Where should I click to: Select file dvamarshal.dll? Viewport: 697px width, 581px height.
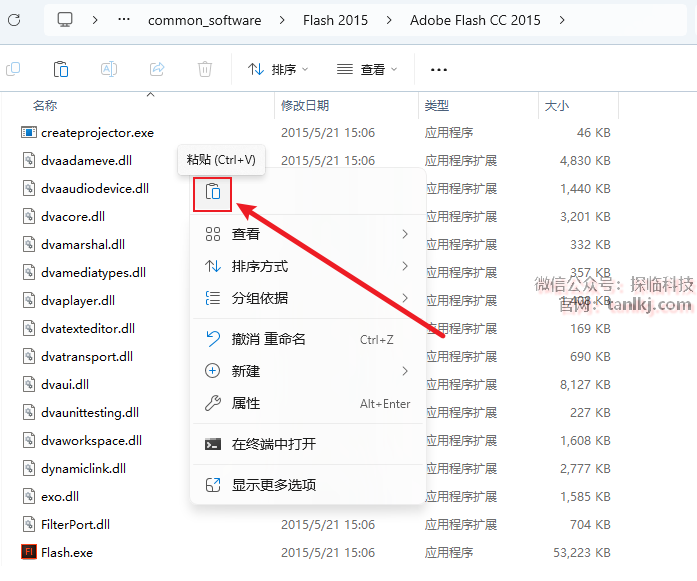pos(83,244)
